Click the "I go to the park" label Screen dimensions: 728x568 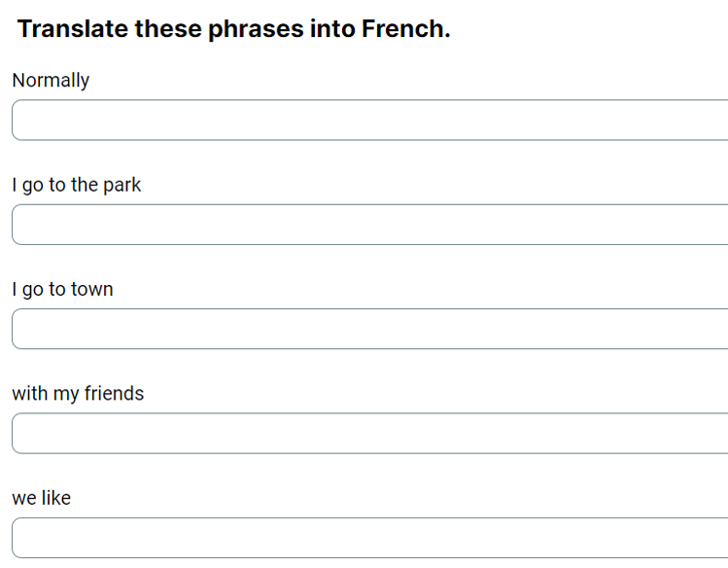tap(77, 185)
